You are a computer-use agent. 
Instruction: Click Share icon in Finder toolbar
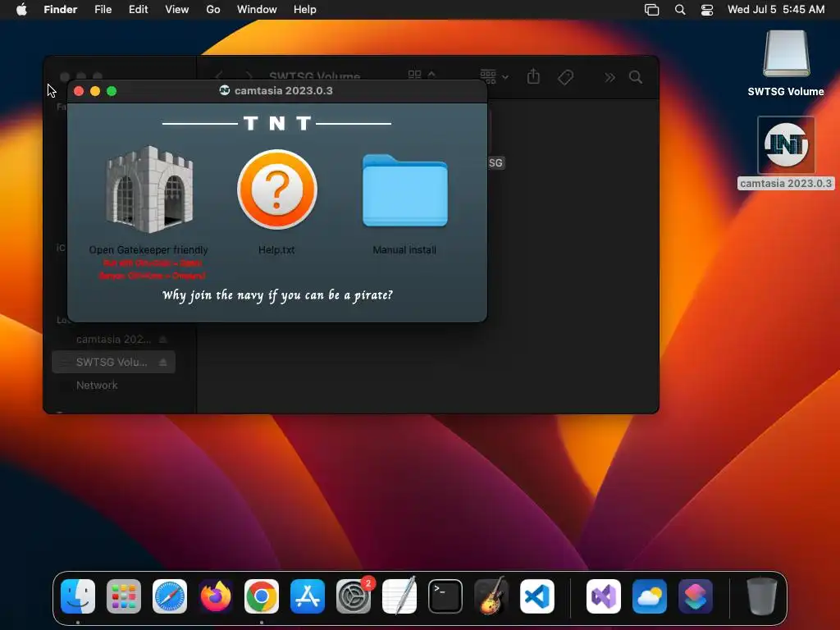pyautogui.click(x=533, y=76)
